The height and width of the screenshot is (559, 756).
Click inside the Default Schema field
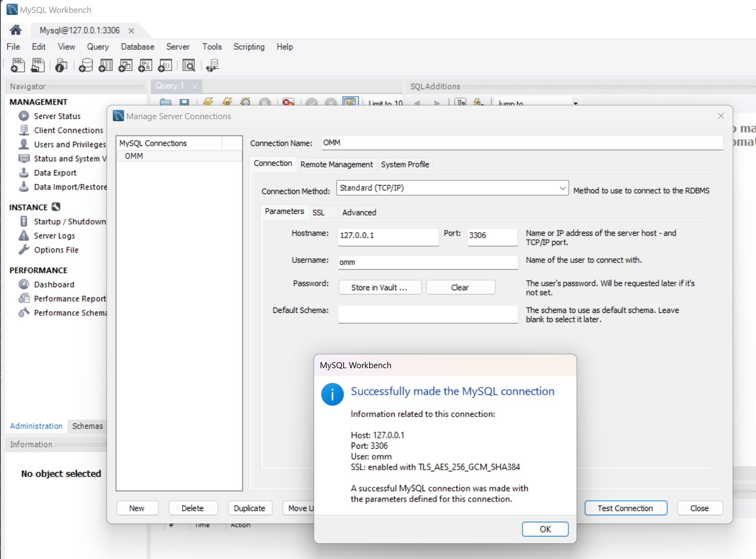coord(427,314)
